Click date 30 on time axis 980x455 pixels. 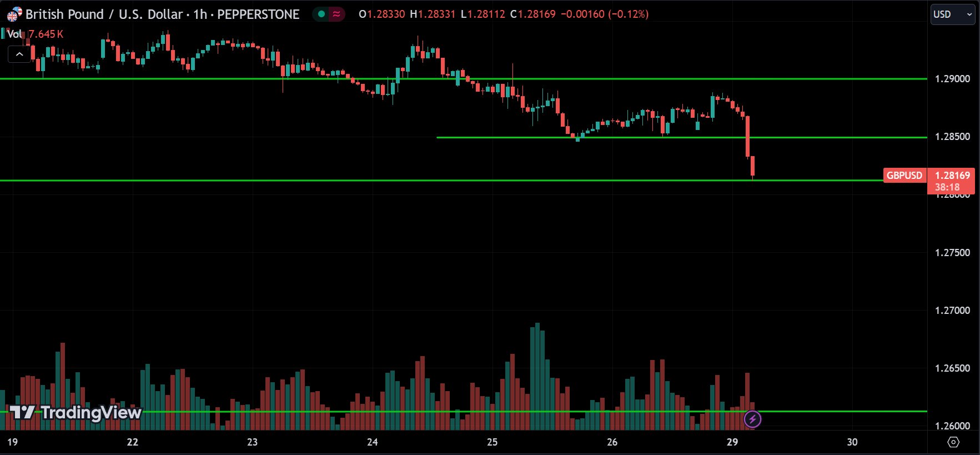coord(852,442)
